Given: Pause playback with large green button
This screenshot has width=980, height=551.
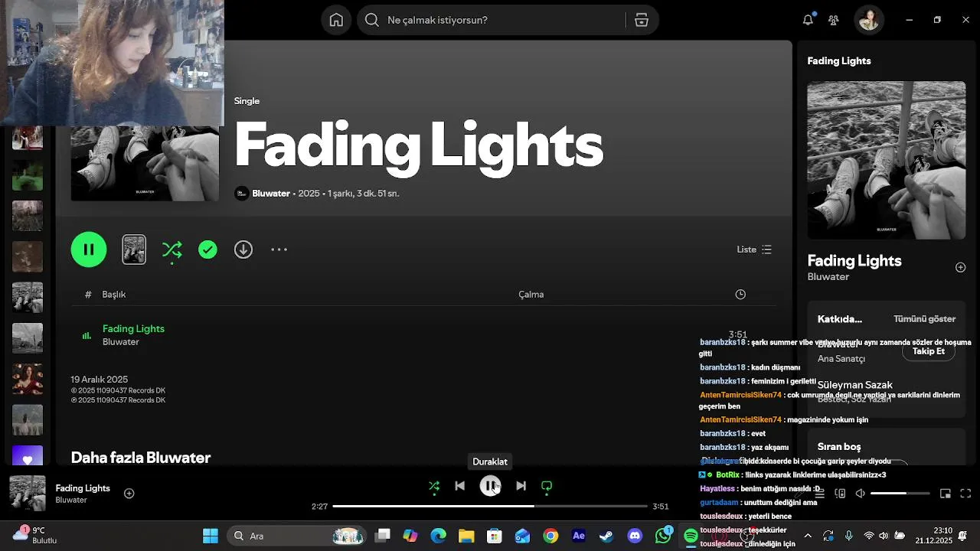Looking at the screenshot, I should pyautogui.click(x=89, y=249).
